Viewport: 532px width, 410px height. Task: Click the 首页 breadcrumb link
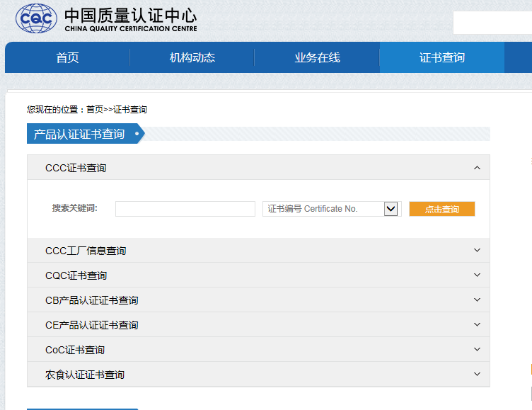click(x=95, y=110)
